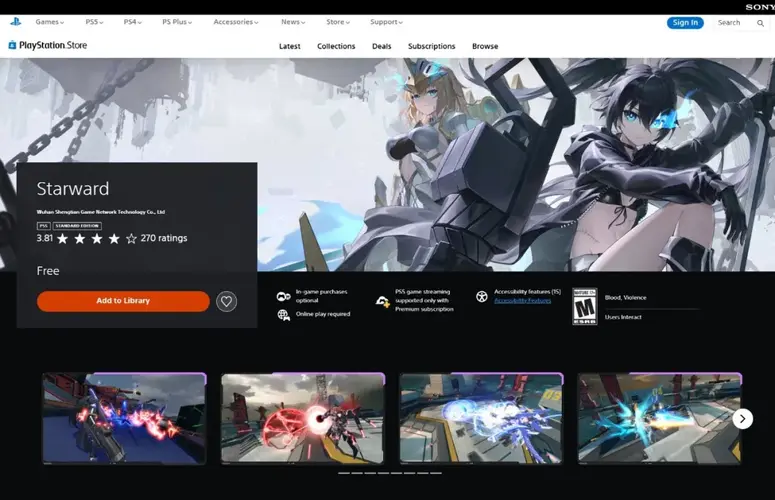Click the PS5 game streaming icon
The image size is (775, 500).
click(x=383, y=301)
